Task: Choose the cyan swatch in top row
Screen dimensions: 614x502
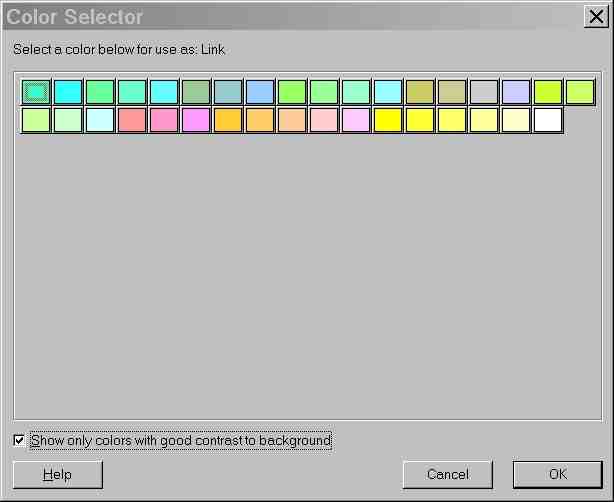Action: pyautogui.click(x=68, y=92)
